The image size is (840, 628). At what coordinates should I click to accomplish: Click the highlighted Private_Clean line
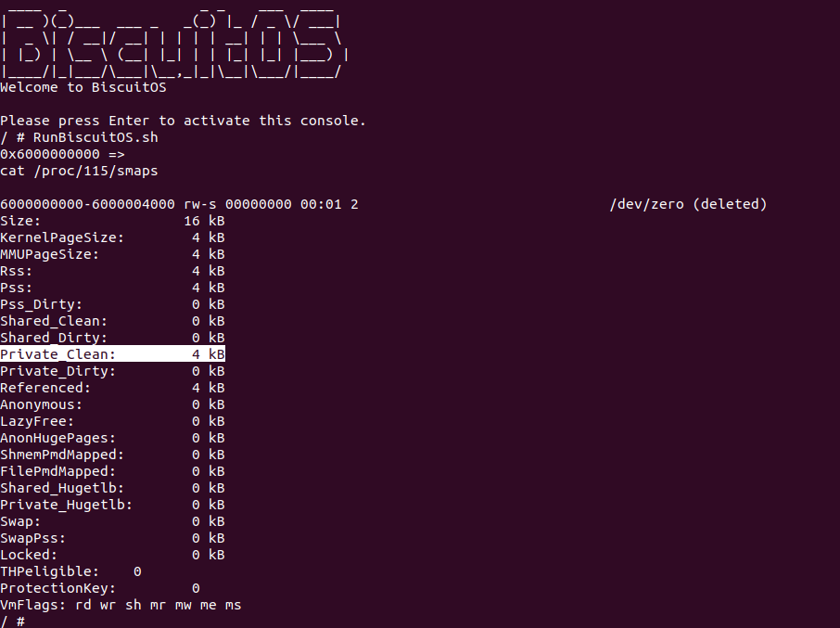point(112,354)
